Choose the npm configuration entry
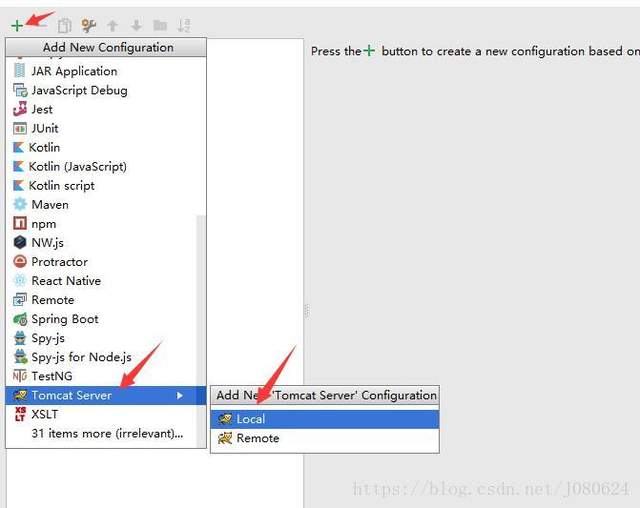 (x=102, y=224)
